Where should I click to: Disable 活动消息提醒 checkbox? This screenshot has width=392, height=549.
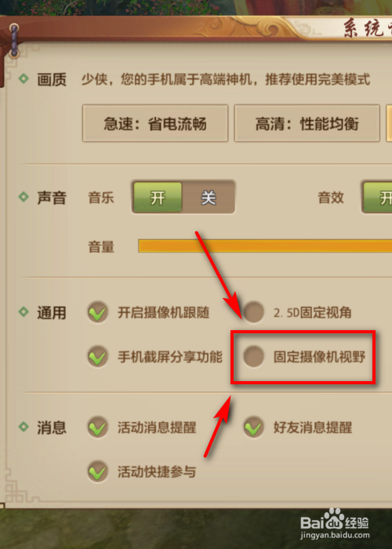(x=98, y=427)
